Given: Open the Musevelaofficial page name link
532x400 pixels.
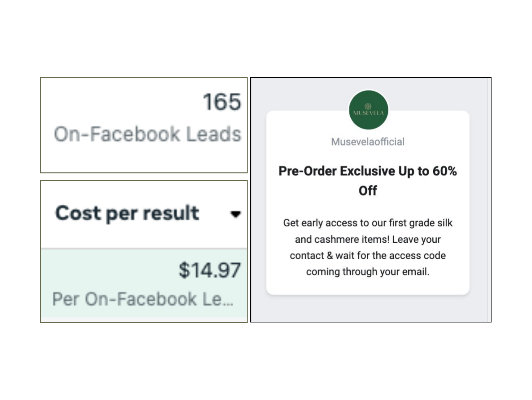Looking at the screenshot, I should (368, 142).
